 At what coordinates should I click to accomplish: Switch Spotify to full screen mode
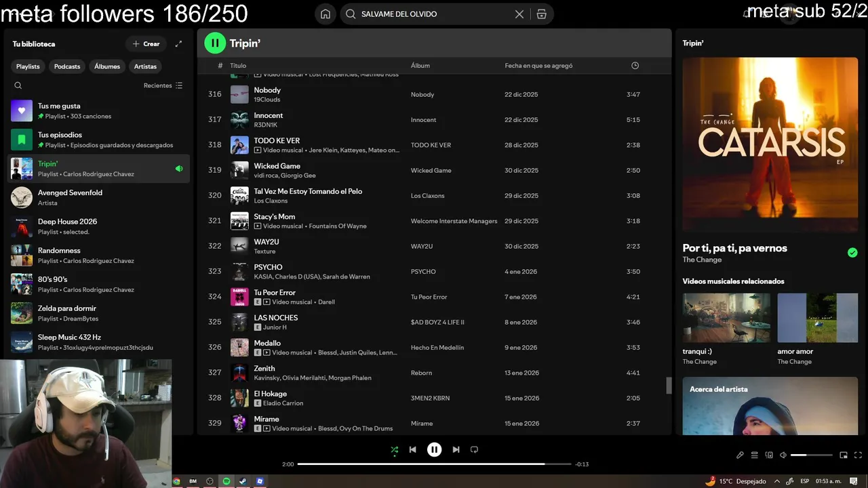pos(859,455)
